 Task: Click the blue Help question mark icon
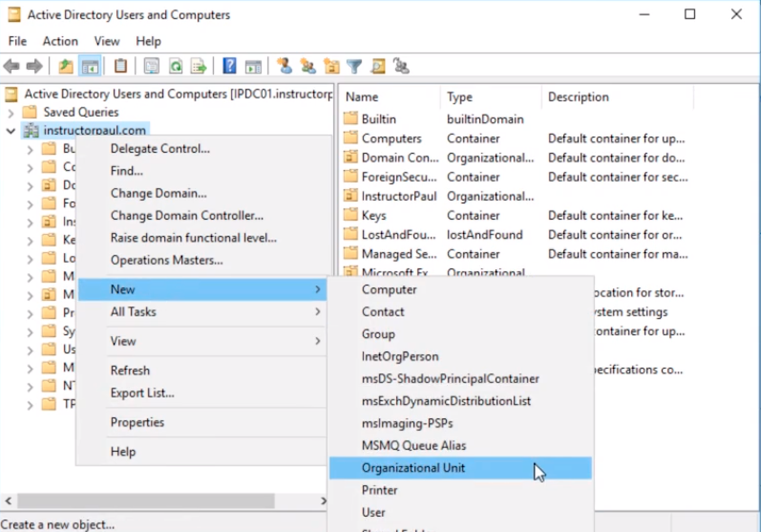click(x=229, y=66)
